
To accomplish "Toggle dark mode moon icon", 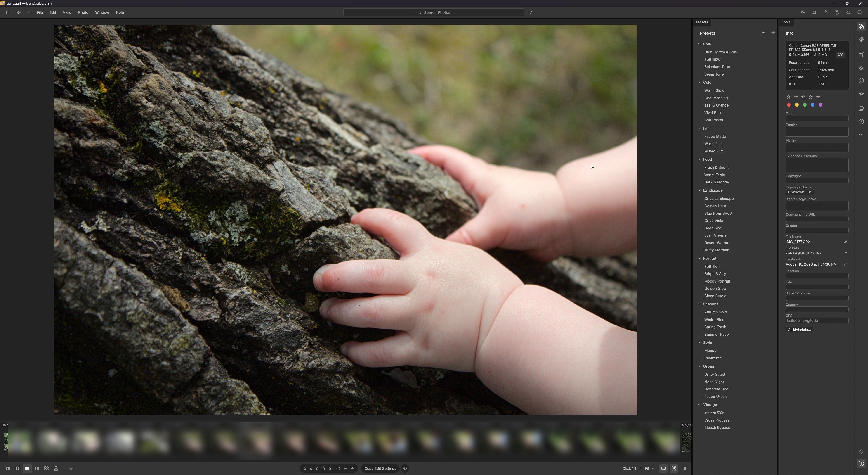I will pos(803,12).
